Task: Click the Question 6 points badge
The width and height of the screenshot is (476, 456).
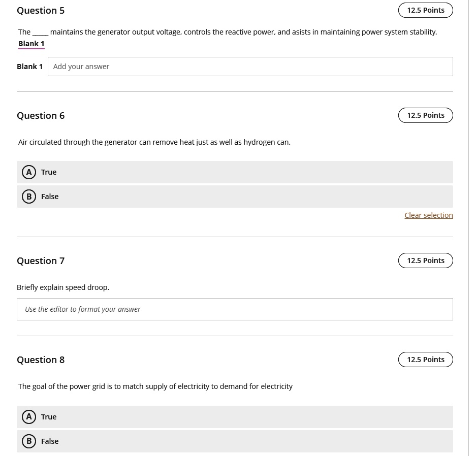Action: (x=425, y=115)
